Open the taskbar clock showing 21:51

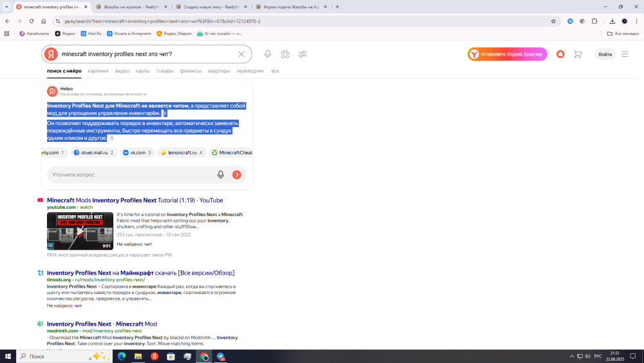click(615, 357)
